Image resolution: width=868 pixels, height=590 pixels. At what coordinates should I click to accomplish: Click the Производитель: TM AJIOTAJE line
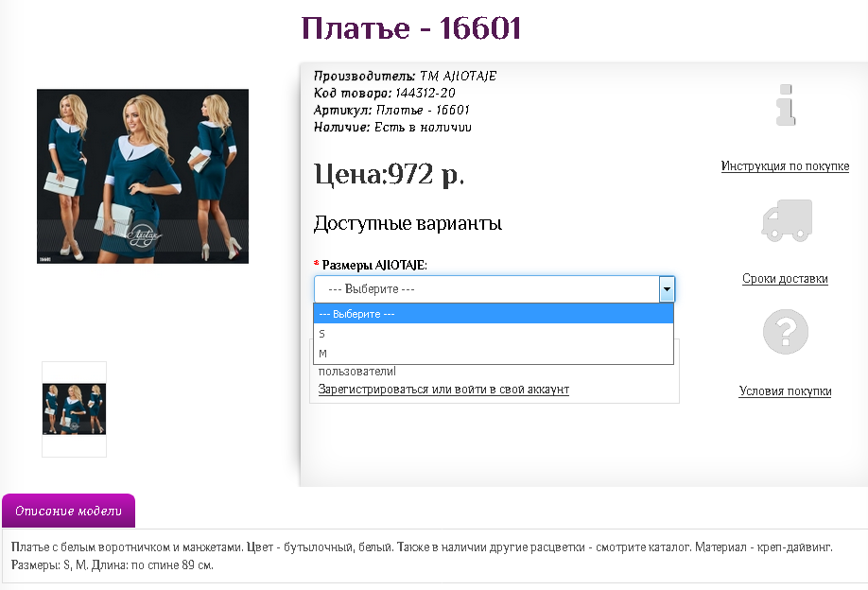(x=406, y=76)
